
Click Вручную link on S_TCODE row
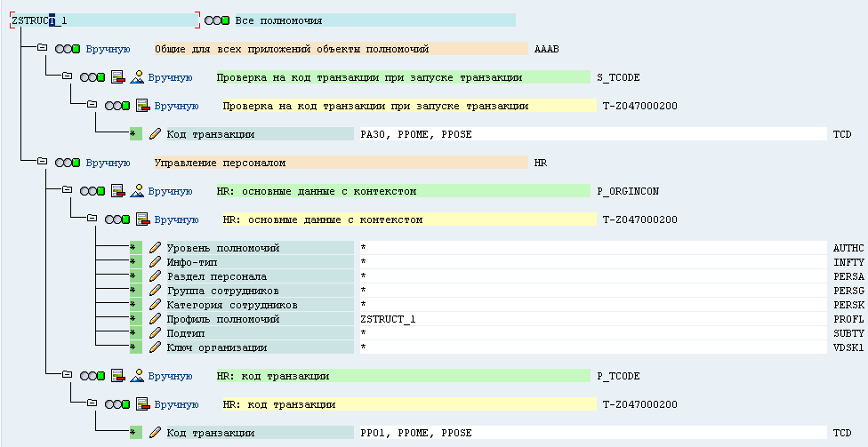click(170, 77)
